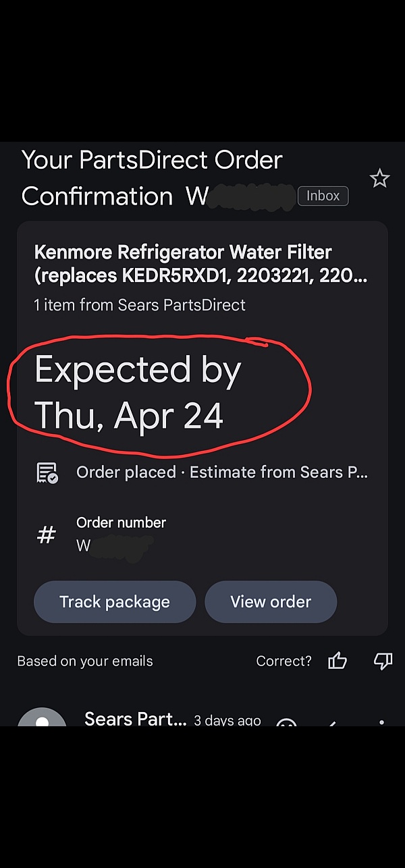Screen dimensions: 405x868
Task: Mark summary incorrect with thumbs down
Action: (x=383, y=661)
